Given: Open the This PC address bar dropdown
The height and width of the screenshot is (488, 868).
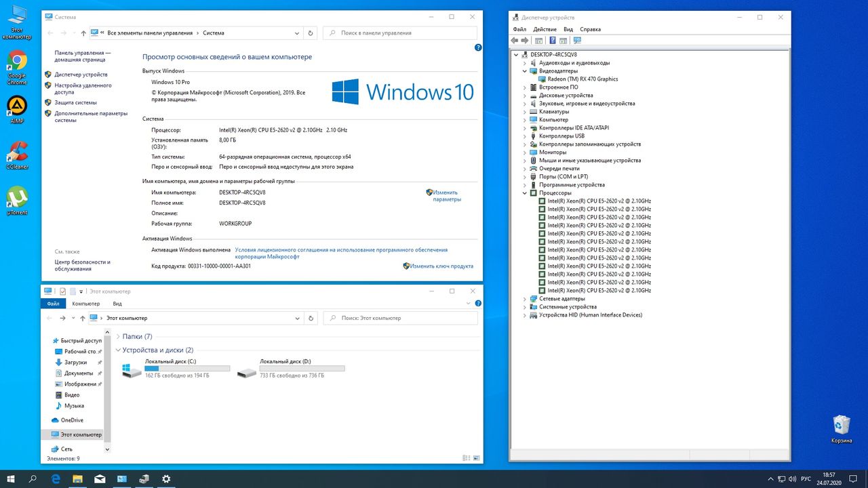Looking at the screenshot, I should coord(297,318).
